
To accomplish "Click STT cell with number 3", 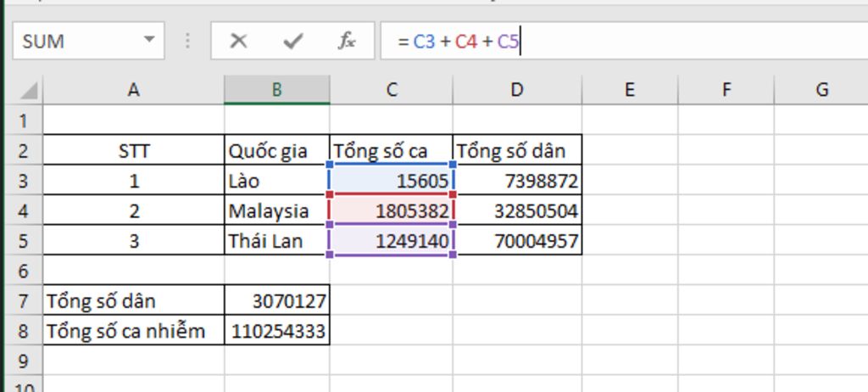I will click(133, 240).
